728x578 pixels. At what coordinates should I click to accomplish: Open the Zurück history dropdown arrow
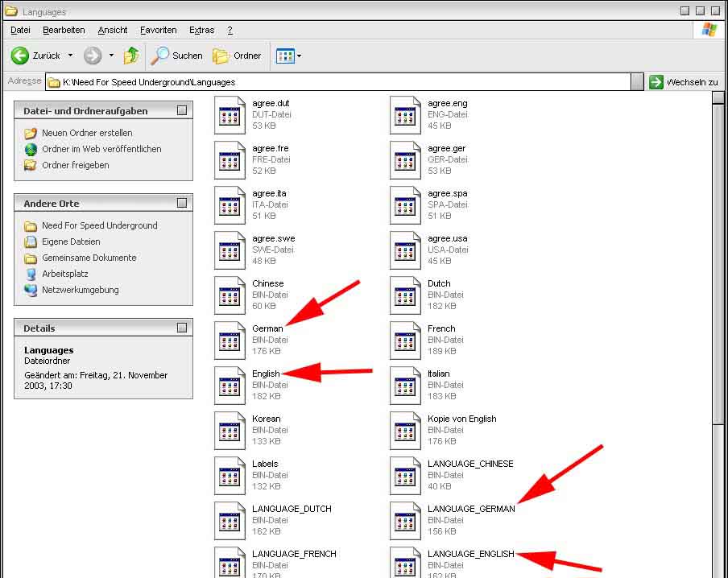pos(71,56)
